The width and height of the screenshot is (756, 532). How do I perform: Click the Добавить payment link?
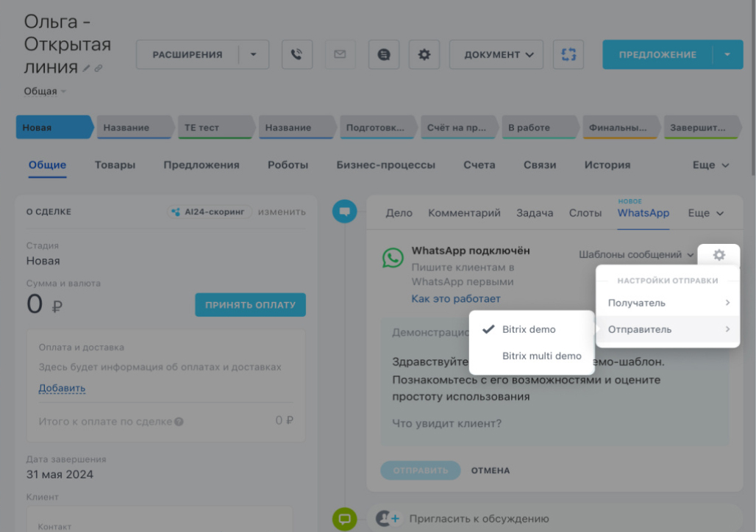(62, 388)
